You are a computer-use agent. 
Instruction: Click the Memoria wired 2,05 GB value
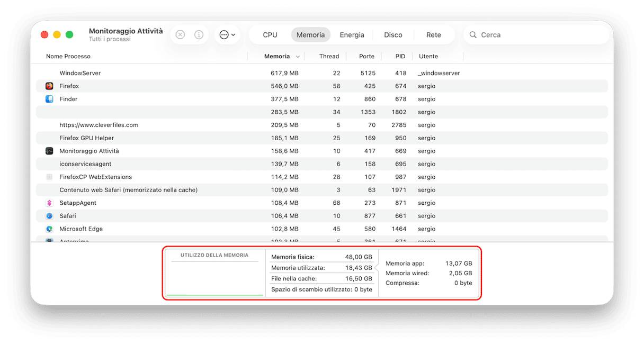(x=461, y=273)
